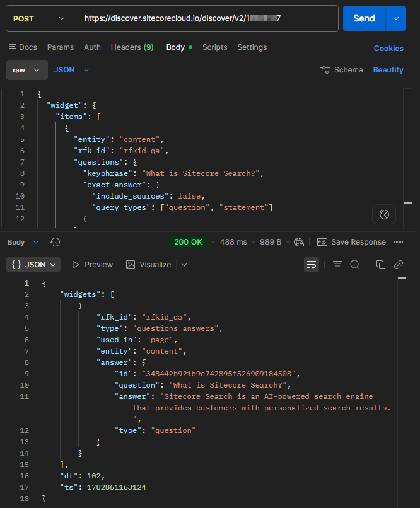This screenshot has height=508, width=420.
Task: Expand the raw body type dropdown
Action: tap(27, 70)
